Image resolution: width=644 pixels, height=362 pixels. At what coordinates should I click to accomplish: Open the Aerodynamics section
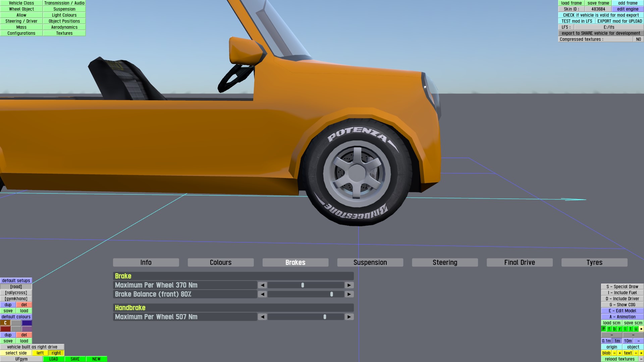click(x=64, y=27)
